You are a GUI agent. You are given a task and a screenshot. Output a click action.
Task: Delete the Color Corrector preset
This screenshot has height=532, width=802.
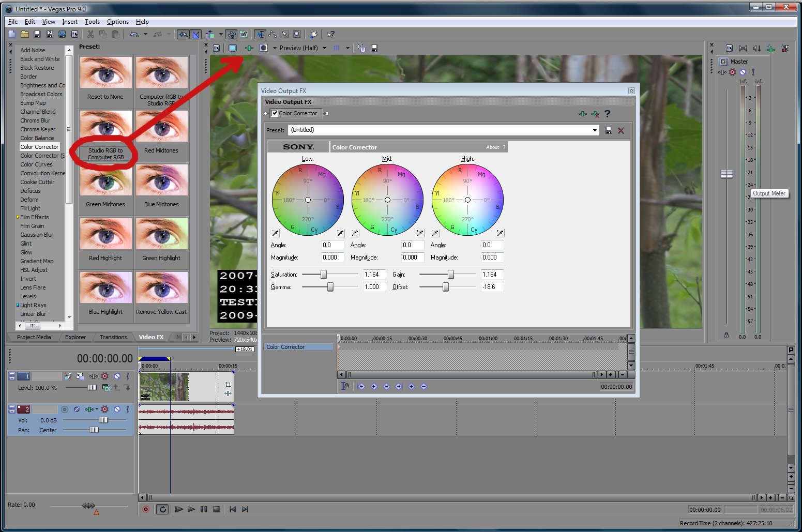tap(621, 130)
